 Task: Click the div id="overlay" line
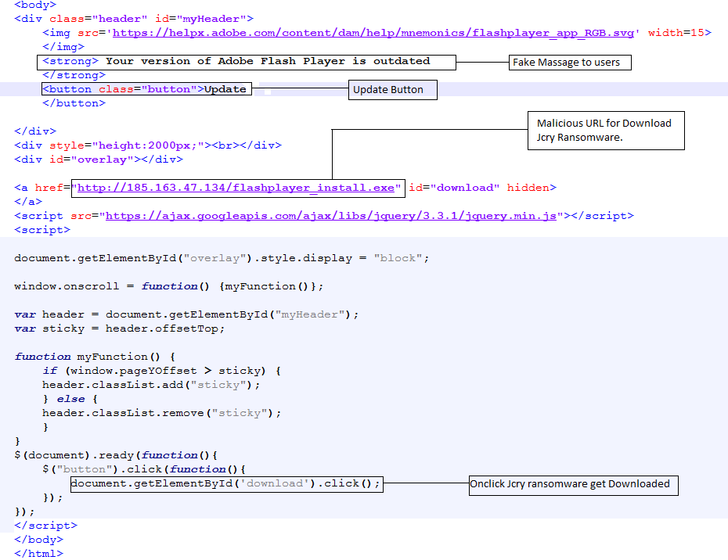coord(99,160)
